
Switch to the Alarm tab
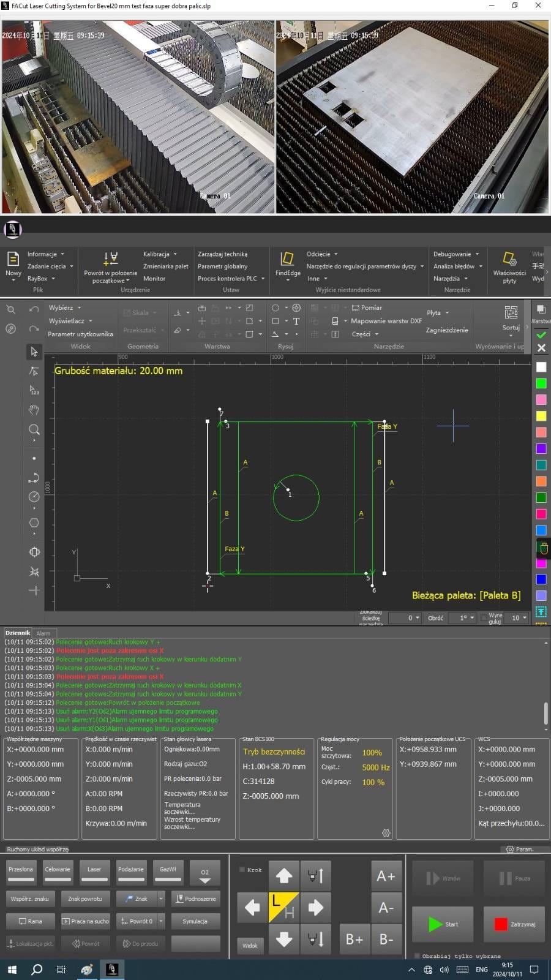click(43, 633)
